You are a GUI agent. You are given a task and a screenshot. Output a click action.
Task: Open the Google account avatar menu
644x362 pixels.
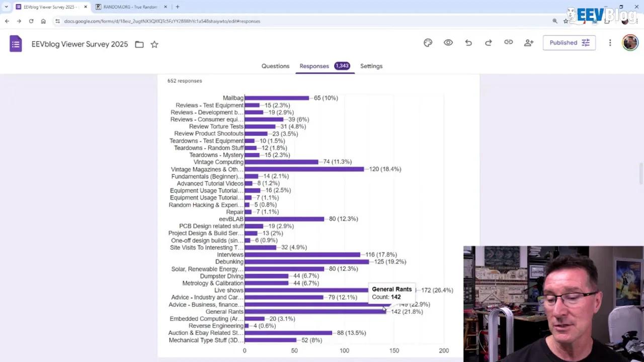(x=630, y=43)
